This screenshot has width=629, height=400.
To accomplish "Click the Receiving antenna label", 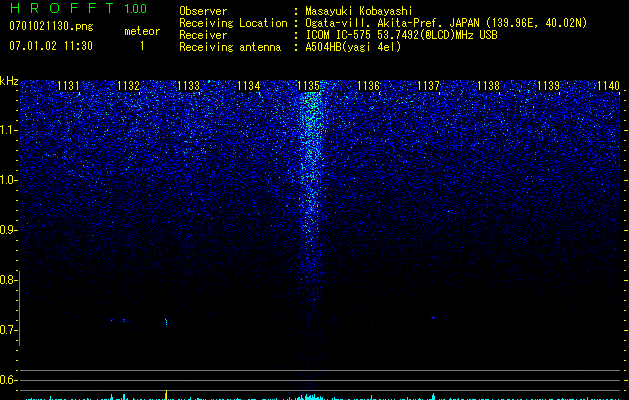I will tap(230, 47).
